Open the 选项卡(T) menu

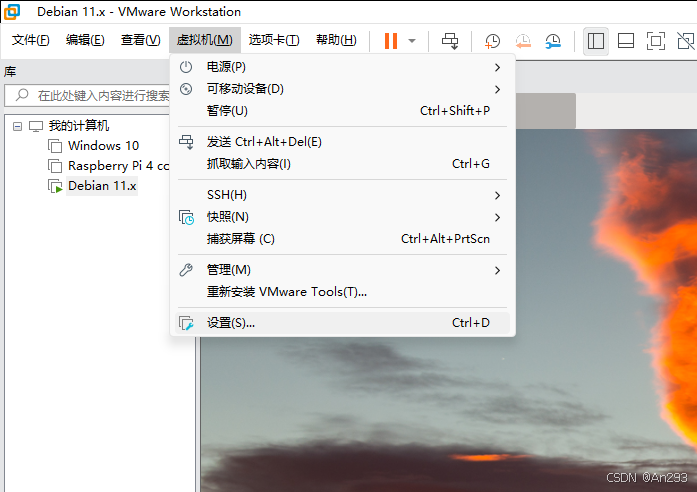pyautogui.click(x=274, y=40)
